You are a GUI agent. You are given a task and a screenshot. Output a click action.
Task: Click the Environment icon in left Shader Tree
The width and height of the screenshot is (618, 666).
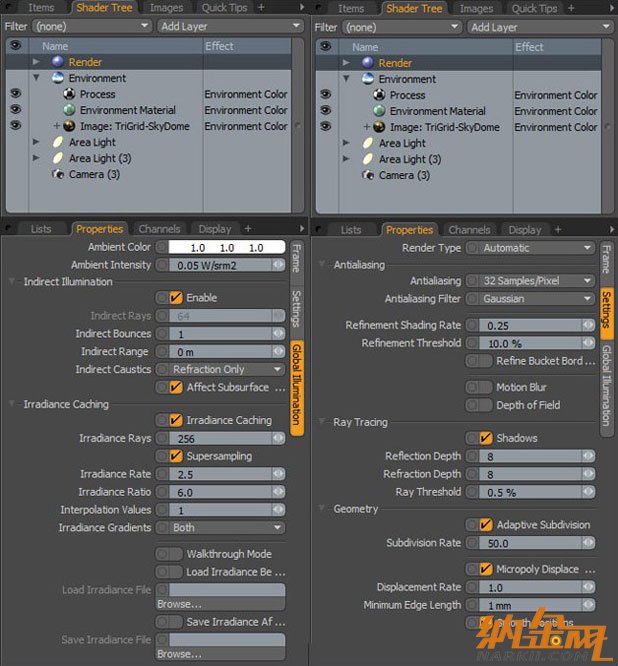click(x=58, y=78)
